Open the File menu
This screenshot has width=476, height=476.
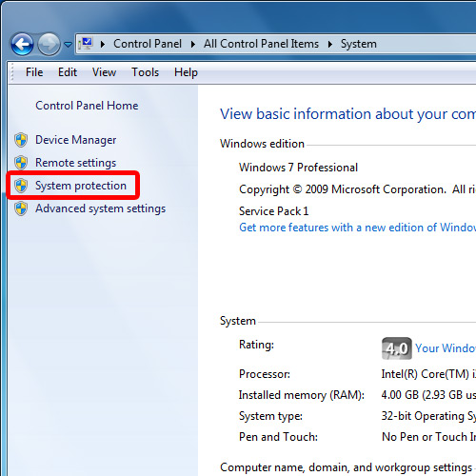point(34,72)
